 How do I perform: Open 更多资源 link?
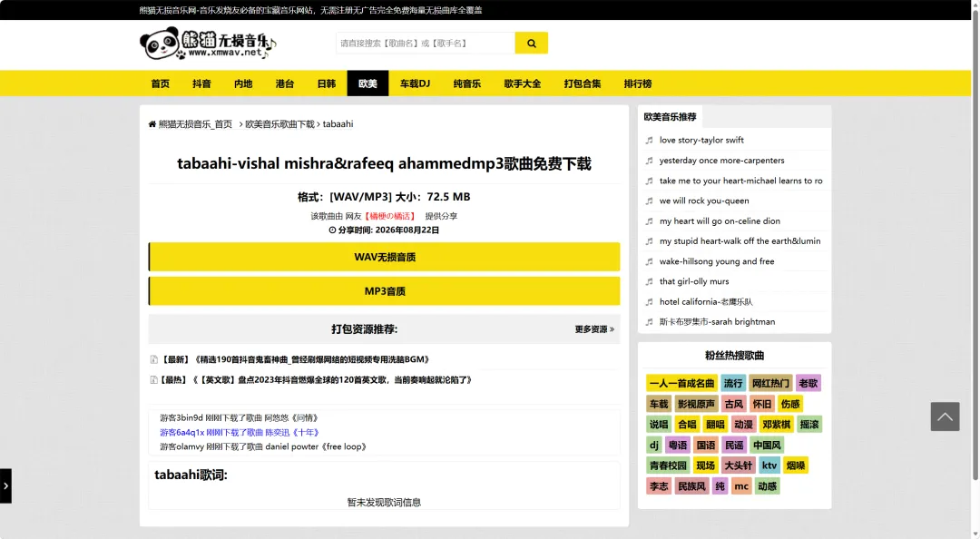(x=594, y=328)
